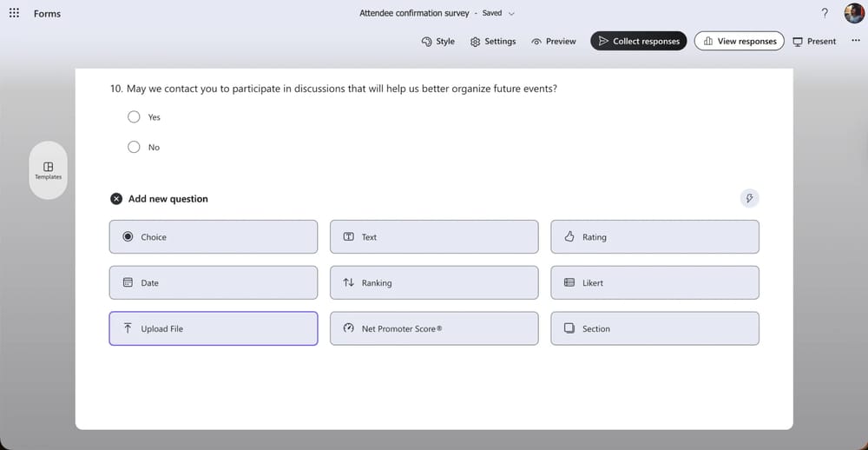The height and width of the screenshot is (450, 868).
Task: Click Collect responses button
Action: (638, 41)
